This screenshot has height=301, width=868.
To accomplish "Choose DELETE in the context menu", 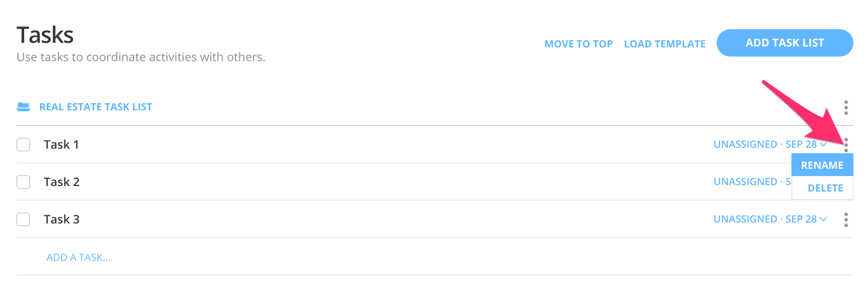I will [827, 187].
